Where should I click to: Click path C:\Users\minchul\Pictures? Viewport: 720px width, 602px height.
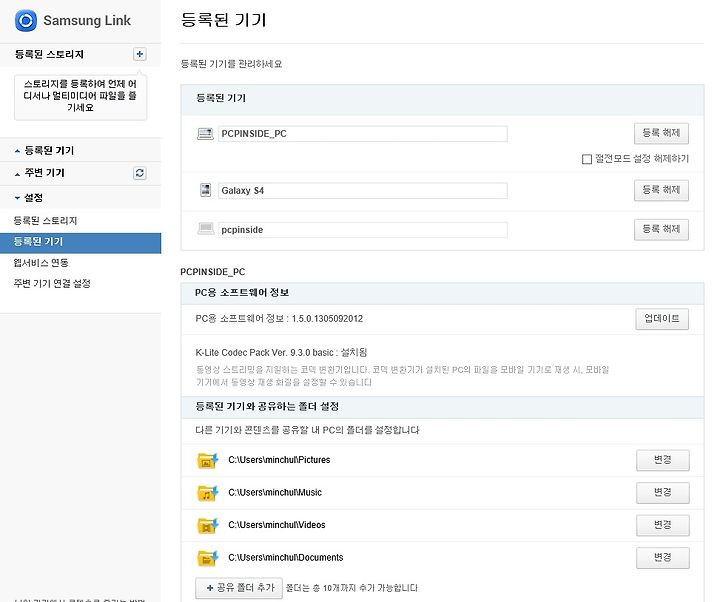[x=279, y=460]
